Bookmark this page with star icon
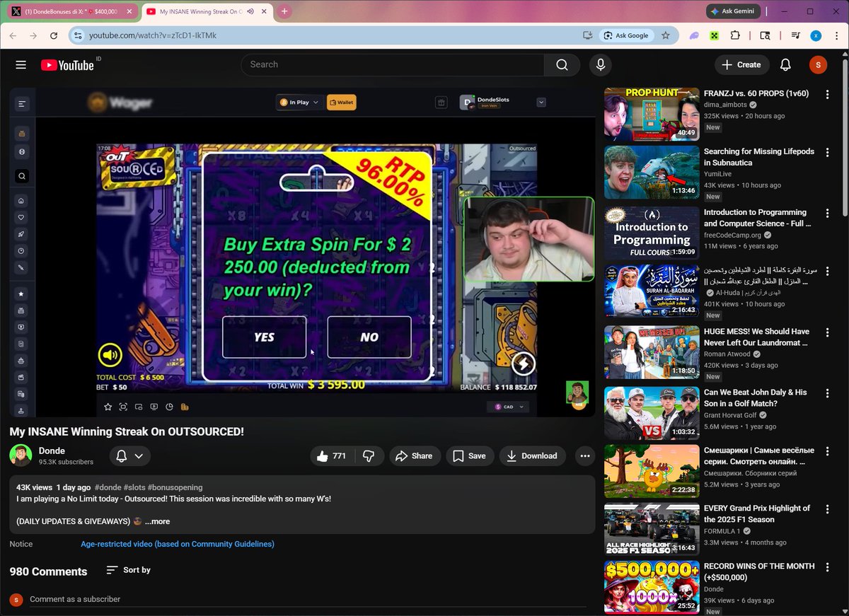This screenshot has width=849, height=616. (x=665, y=35)
